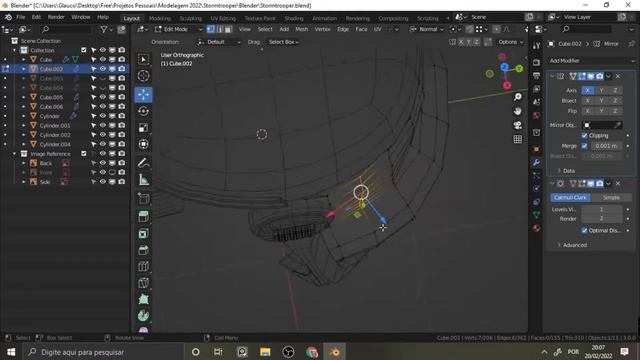This screenshot has width=640, height=360.
Task: Open the Mesh menu in viewport
Action: point(302,29)
